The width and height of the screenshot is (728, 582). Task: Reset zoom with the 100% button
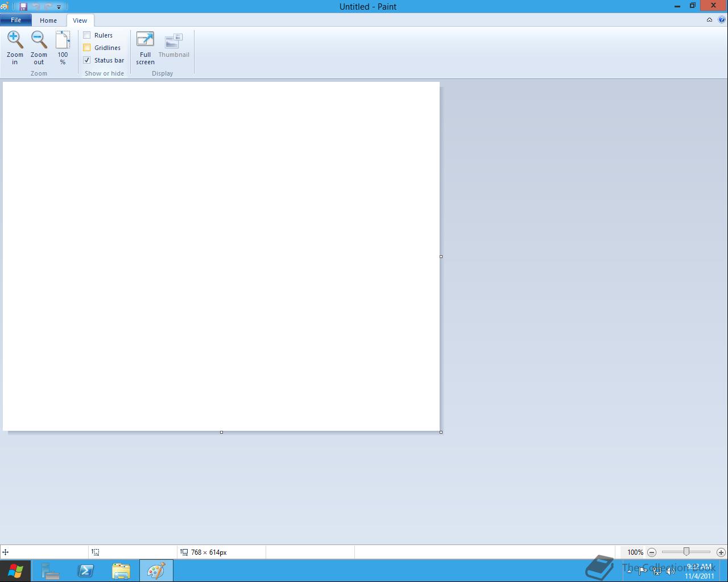pos(63,48)
